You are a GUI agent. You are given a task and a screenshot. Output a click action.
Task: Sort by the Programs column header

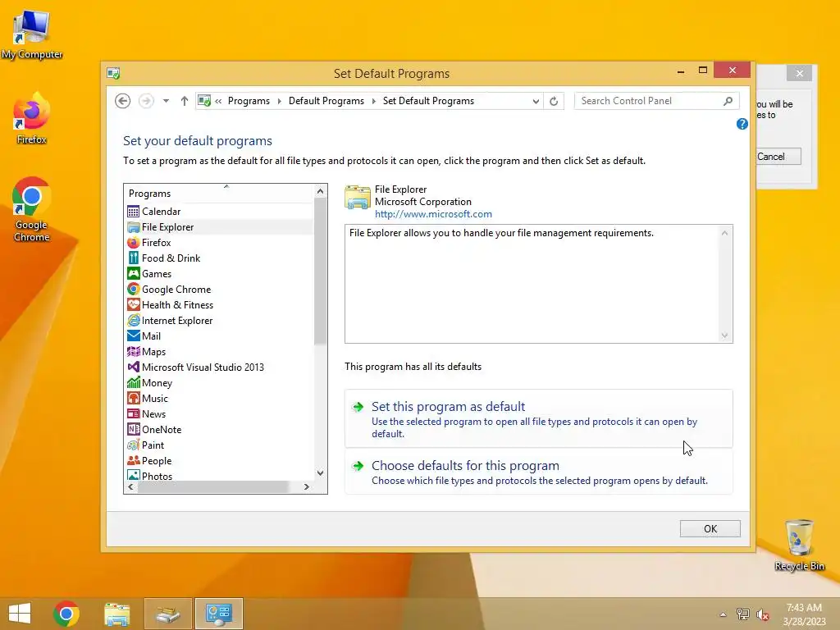[x=219, y=194]
